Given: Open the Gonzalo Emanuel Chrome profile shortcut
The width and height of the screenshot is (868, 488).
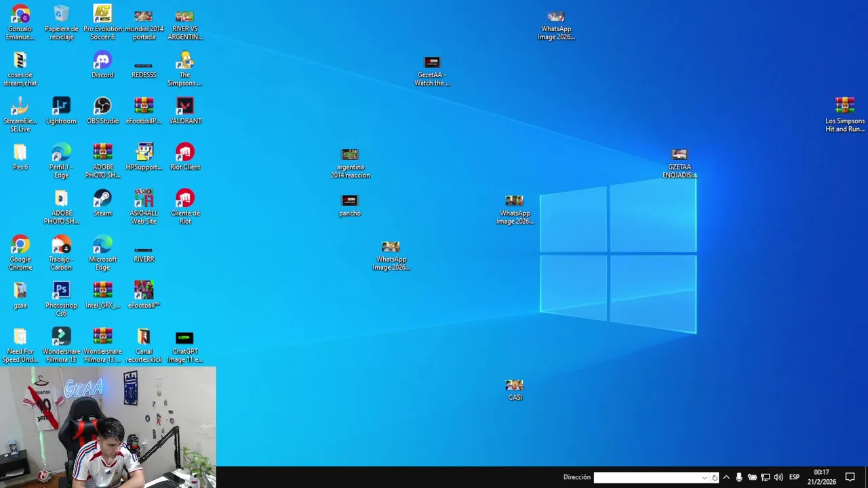Looking at the screenshot, I should point(20,22).
